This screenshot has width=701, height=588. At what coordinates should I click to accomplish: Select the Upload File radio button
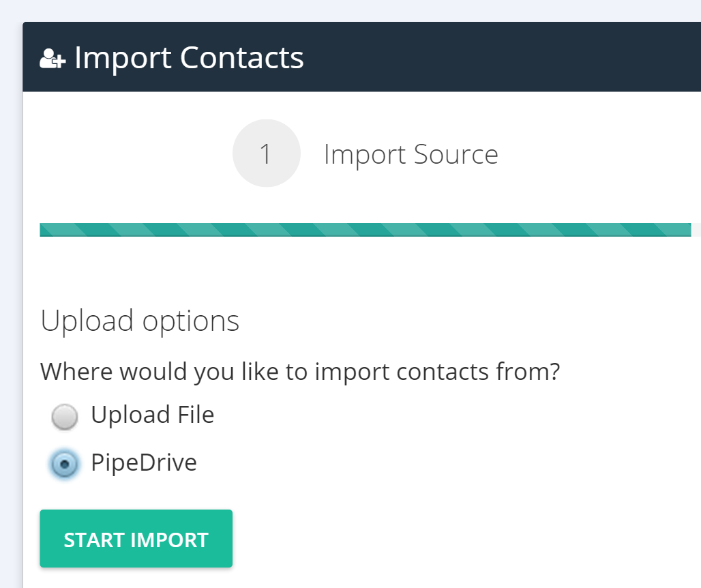(x=65, y=416)
